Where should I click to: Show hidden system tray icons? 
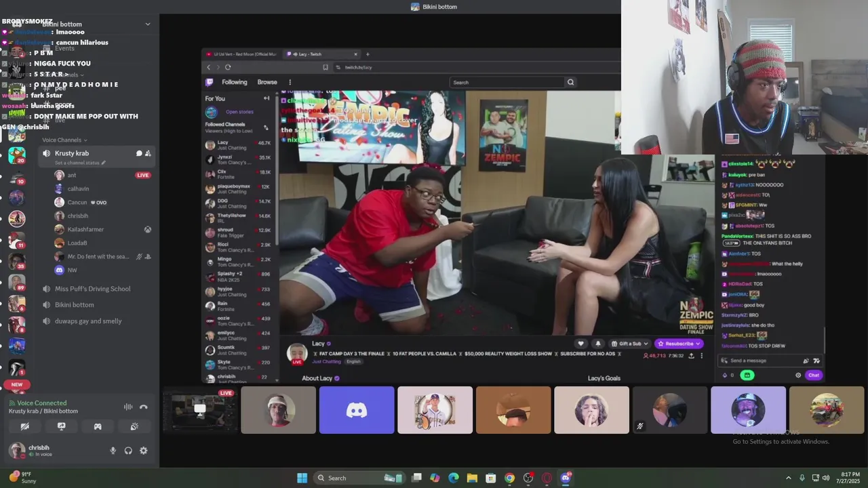pyautogui.click(x=788, y=478)
